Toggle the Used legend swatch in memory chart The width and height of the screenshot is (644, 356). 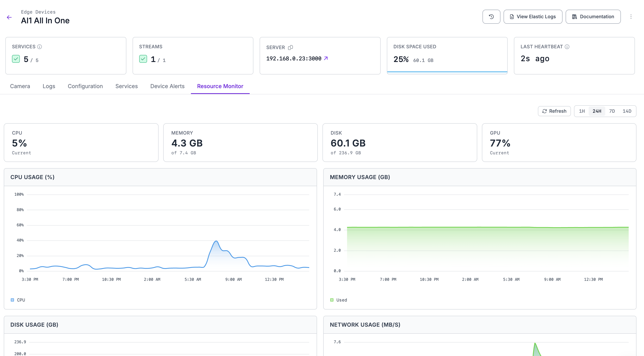(332, 300)
